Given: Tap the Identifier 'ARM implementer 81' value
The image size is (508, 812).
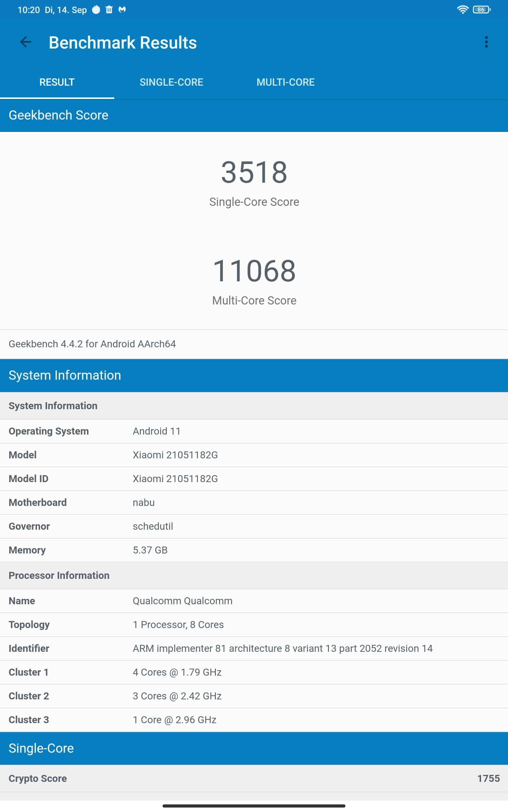Looking at the screenshot, I should tap(283, 649).
